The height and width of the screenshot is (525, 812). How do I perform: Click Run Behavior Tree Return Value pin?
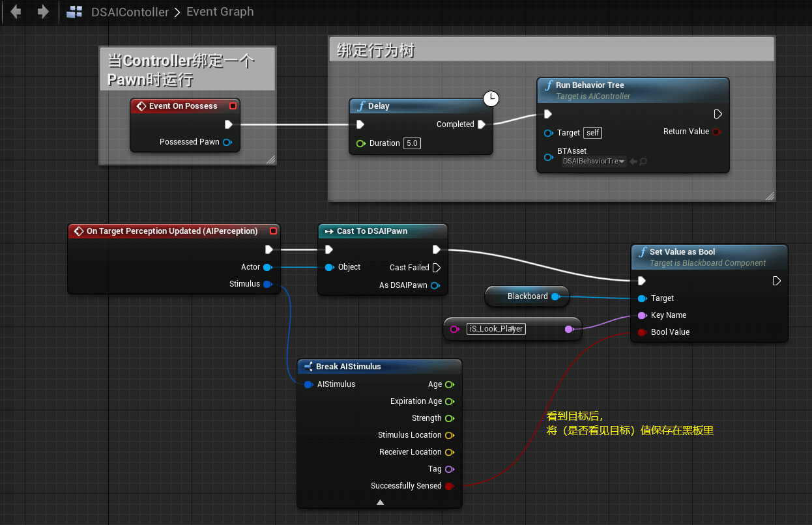point(717,132)
